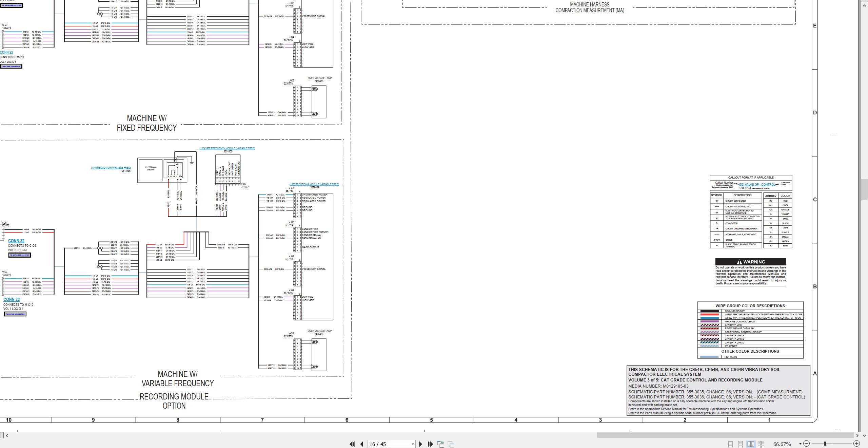Open the (130) Vibe Frequency Module link
Screen dimensions: 868x448
(x=227, y=148)
